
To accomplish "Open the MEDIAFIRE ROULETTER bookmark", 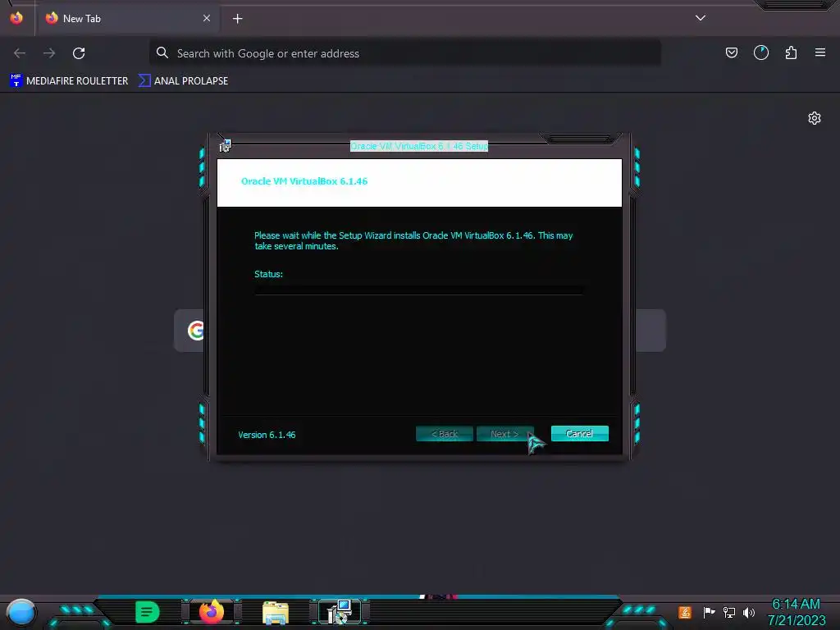I will [x=69, y=81].
